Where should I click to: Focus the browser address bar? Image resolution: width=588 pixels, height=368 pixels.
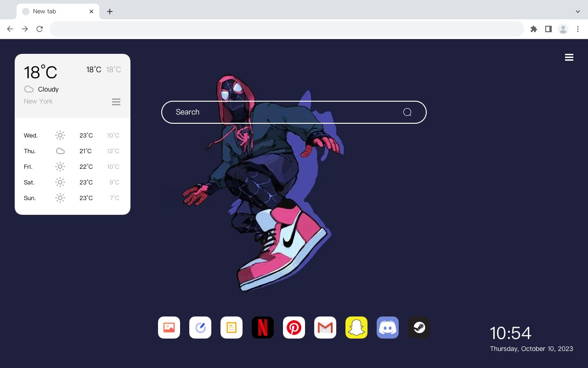tap(287, 29)
